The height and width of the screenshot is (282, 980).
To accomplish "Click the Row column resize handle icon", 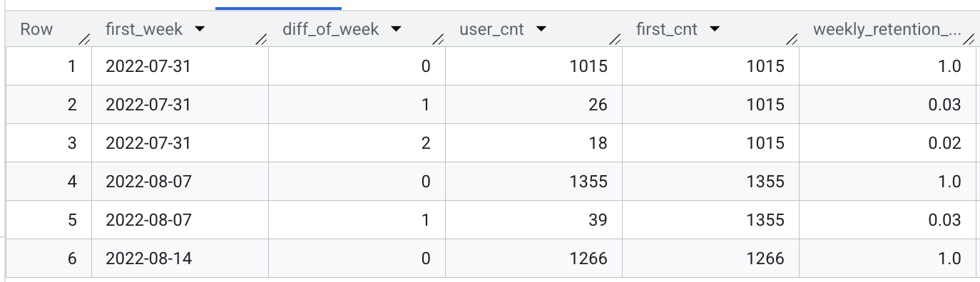I will [x=85, y=41].
